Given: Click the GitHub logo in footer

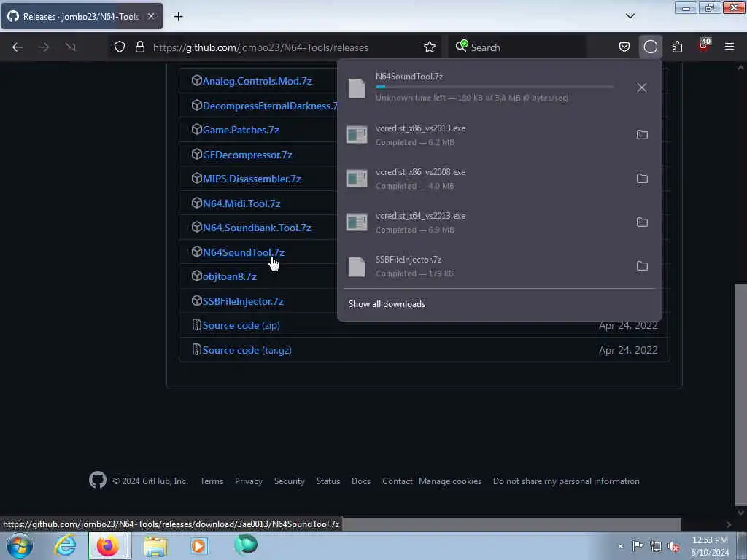Looking at the screenshot, I should tap(98, 481).
